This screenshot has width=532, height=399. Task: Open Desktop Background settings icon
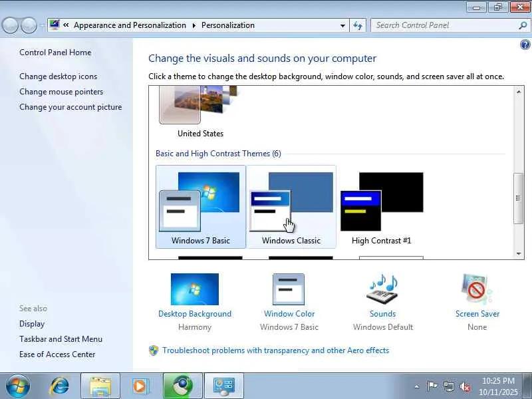coord(195,289)
